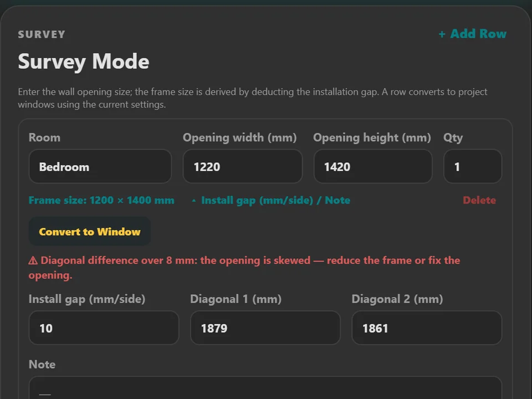Edit the Opening width field showing 1220
The image size is (532, 399).
point(243,167)
